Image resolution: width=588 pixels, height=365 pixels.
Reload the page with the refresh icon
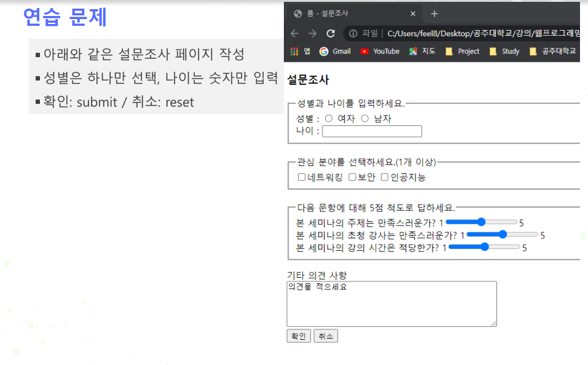click(x=331, y=34)
